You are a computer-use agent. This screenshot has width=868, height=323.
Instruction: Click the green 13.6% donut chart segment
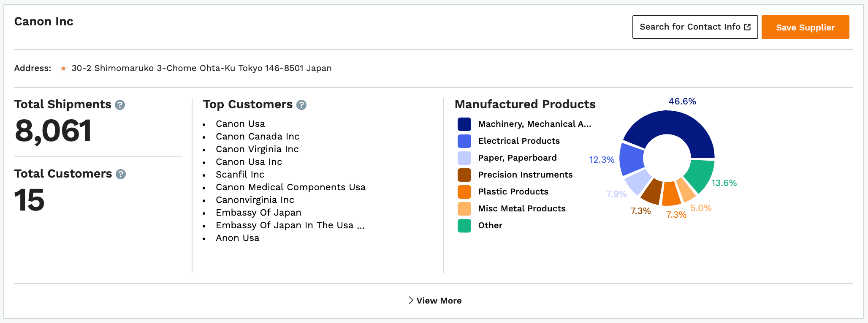point(699,174)
